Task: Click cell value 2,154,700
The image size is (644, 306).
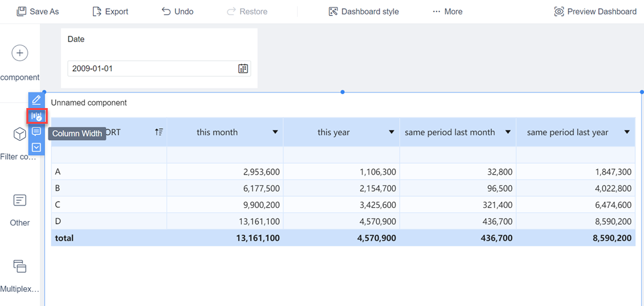Action: pyautogui.click(x=378, y=189)
